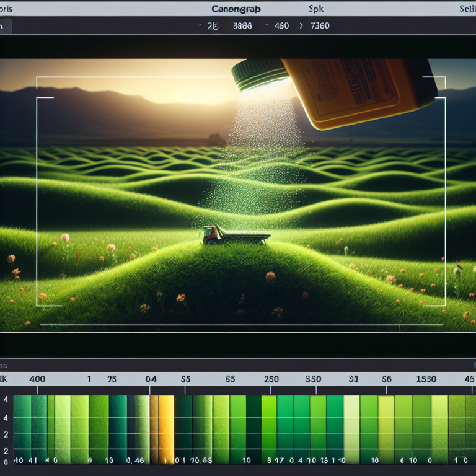Click the 46 label at ruler end

pyautogui.click(x=469, y=379)
